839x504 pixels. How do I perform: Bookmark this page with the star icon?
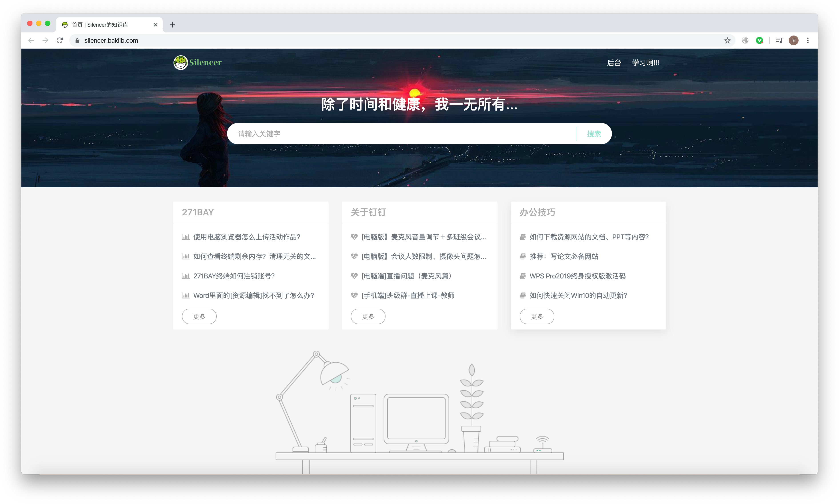point(727,40)
